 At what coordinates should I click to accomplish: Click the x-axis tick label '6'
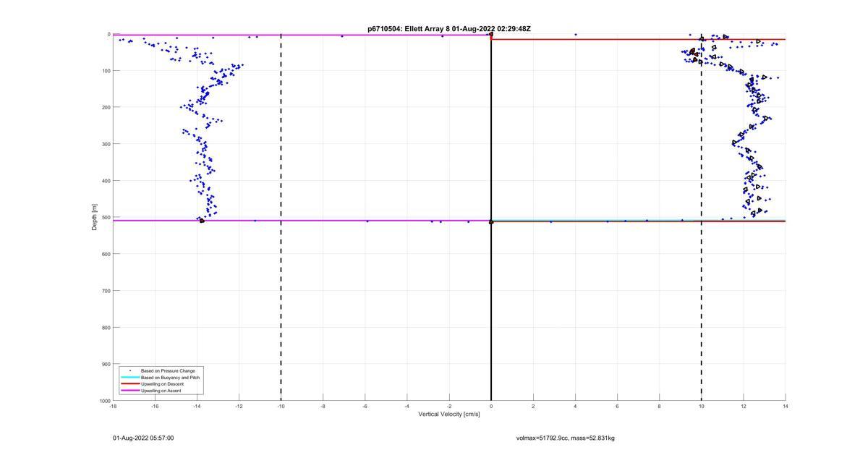(x=617, y=407)
